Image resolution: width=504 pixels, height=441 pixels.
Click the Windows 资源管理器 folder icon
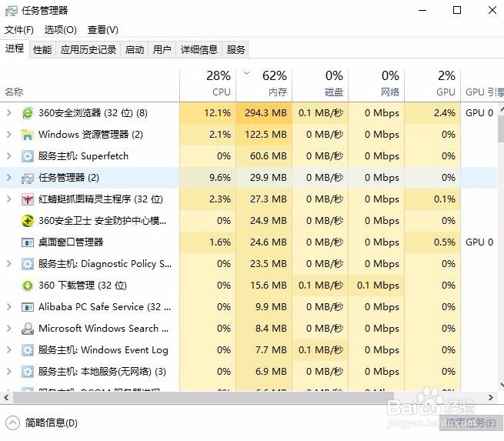point(28,135)
